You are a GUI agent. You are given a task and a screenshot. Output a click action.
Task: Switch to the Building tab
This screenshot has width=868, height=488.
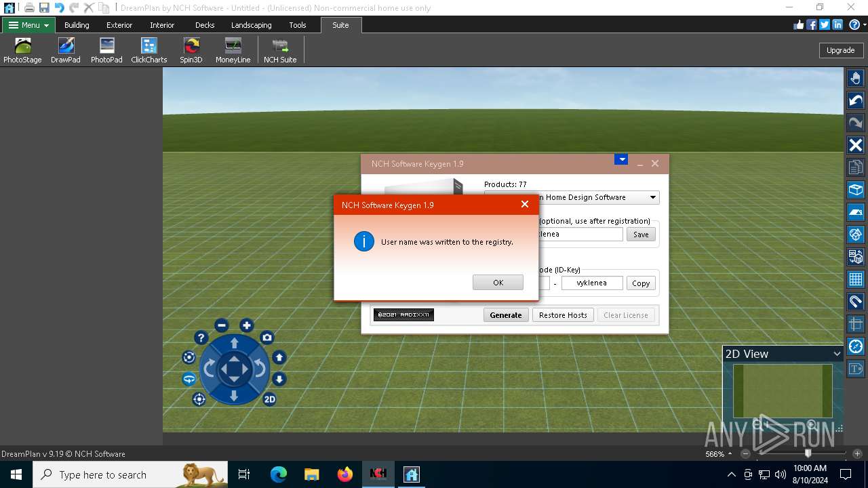pos(77,25)
